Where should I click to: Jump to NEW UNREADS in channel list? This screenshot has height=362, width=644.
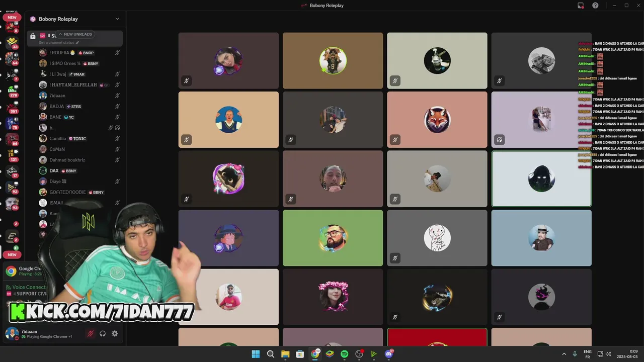pos(75,34)
